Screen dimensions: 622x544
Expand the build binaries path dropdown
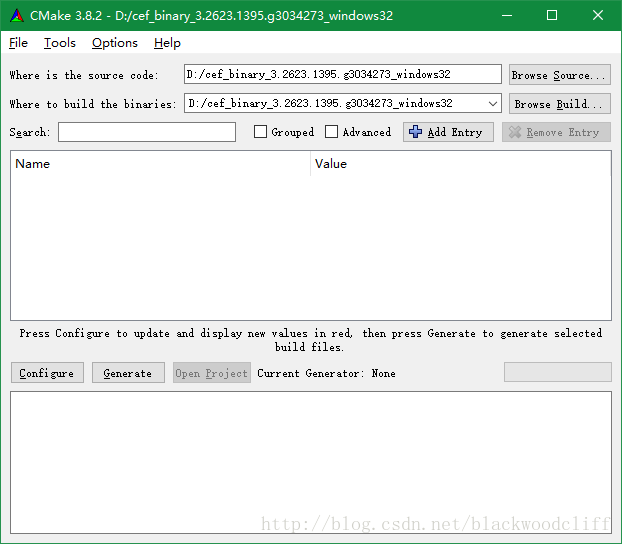coord(493,104)
